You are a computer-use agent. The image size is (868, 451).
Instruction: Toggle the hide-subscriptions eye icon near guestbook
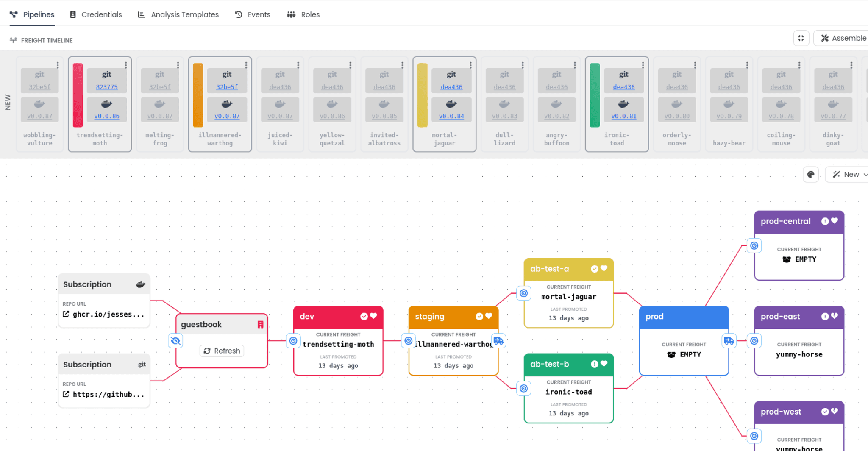(175, 340)
